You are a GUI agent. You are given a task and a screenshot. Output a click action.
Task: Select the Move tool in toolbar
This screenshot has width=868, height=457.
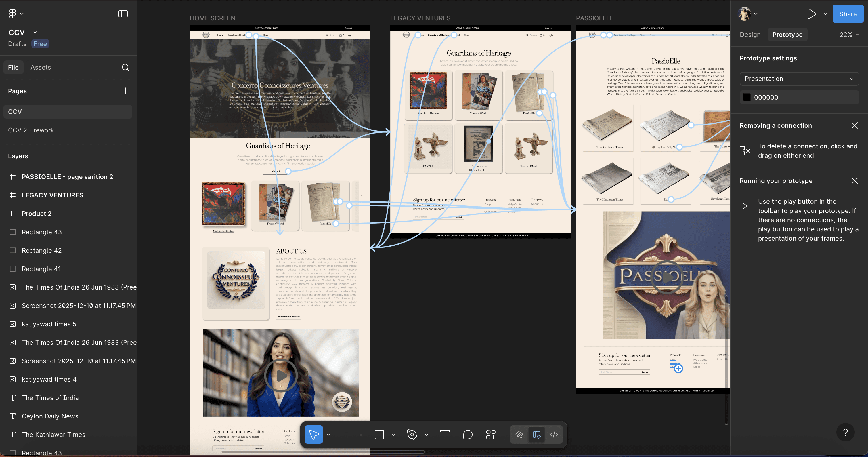click(x=313, y=434)
